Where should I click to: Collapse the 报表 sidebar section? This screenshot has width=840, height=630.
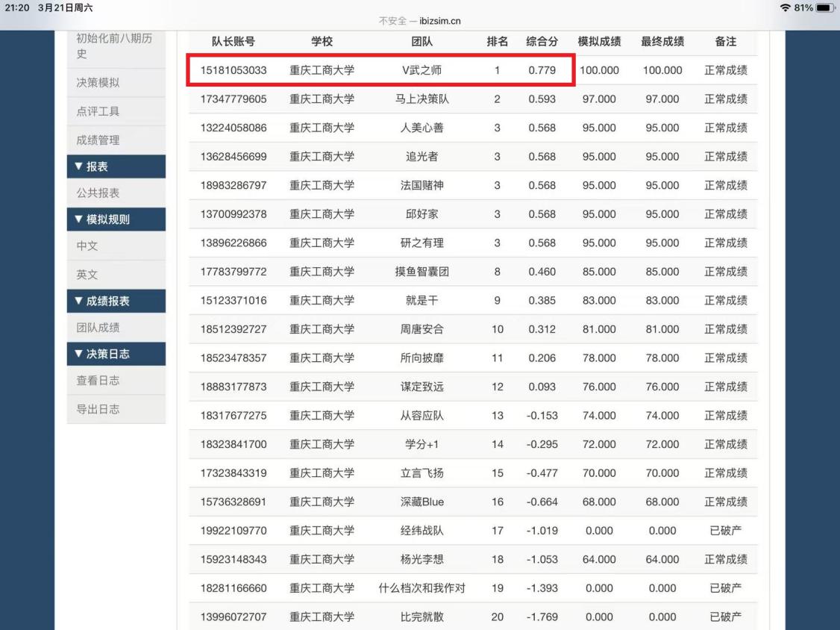116,166
